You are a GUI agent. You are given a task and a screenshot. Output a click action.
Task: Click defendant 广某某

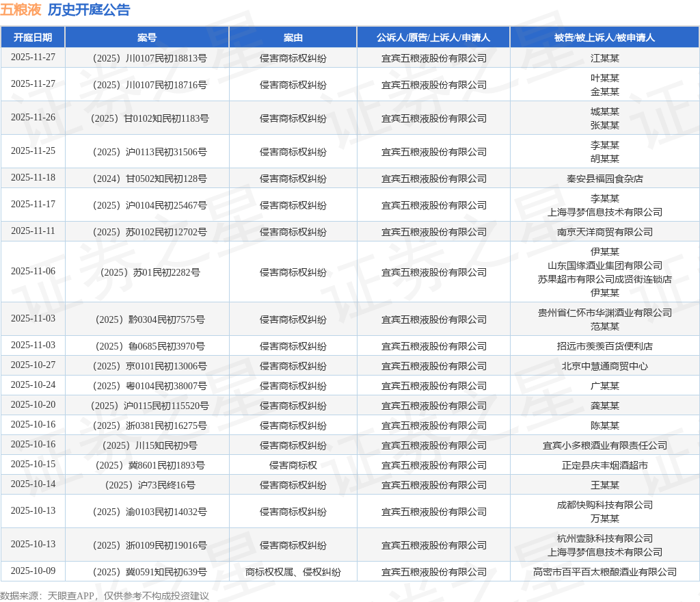(x=604, y=386)
